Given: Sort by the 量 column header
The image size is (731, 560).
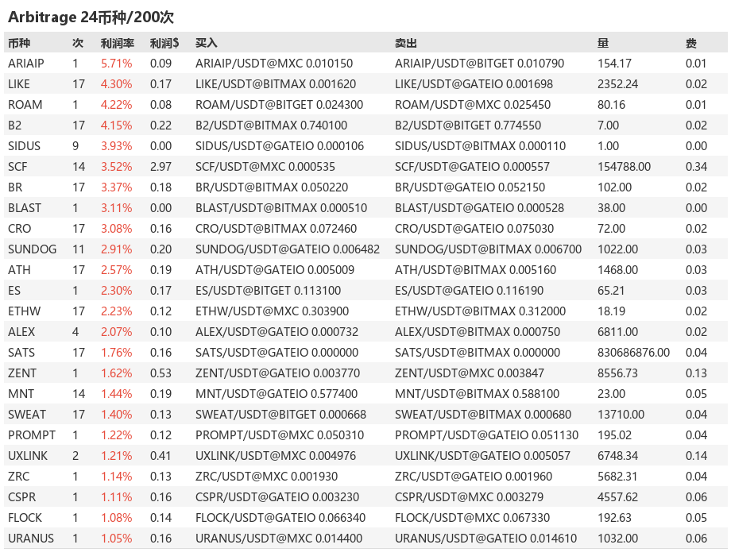Looking at the screenshot, I should [x=603, y=44].
